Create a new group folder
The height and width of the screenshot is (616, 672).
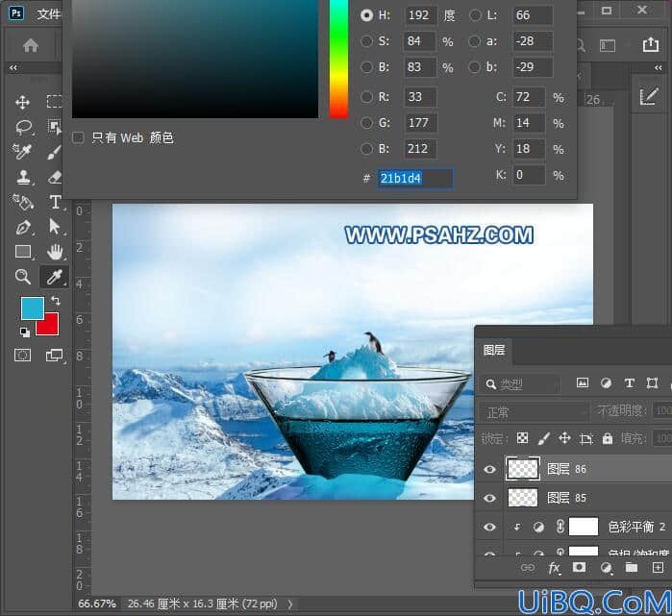[x=631, y=568]
